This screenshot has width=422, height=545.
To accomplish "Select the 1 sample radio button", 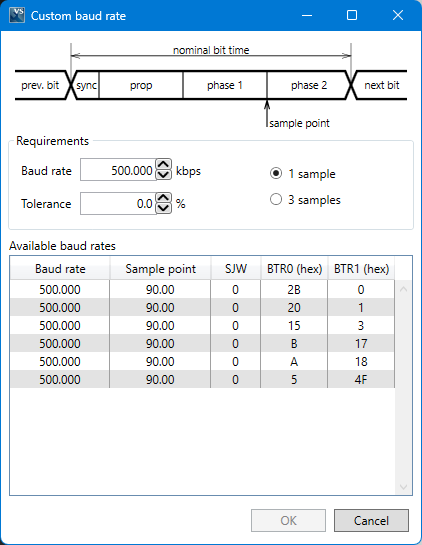I will [276, 173].
